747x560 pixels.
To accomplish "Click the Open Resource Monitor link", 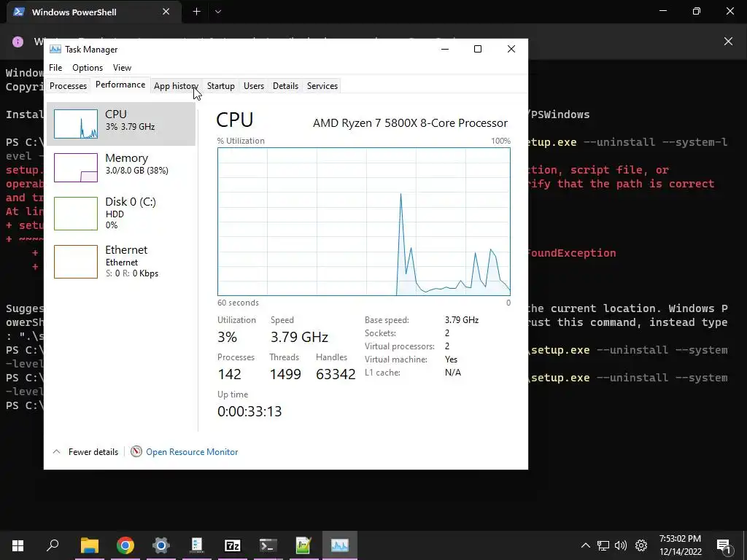I will tap(192, 452).
